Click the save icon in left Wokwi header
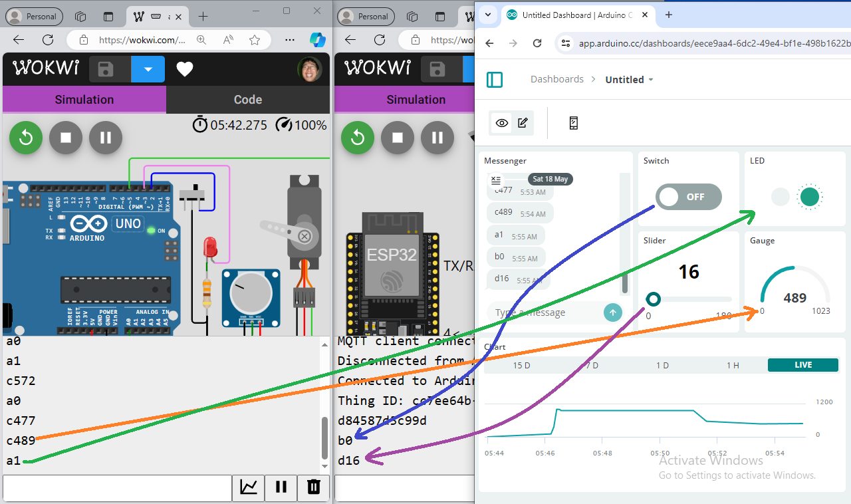 pyautogui.click(x=106, y=69)
